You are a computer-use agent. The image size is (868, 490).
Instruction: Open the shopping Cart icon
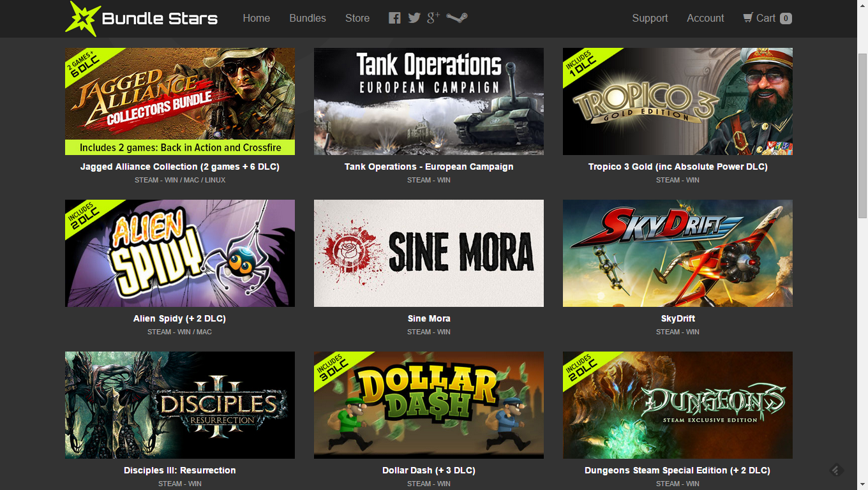click(x=748, y=18)
